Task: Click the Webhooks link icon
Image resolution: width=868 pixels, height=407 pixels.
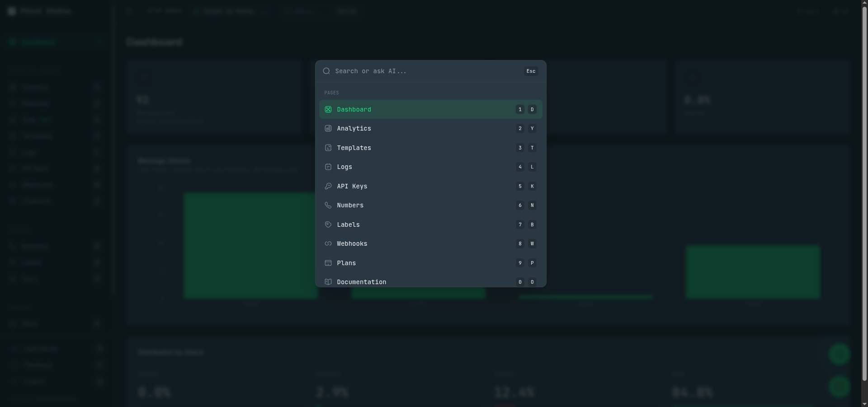Action: click(x=328, y=243)
